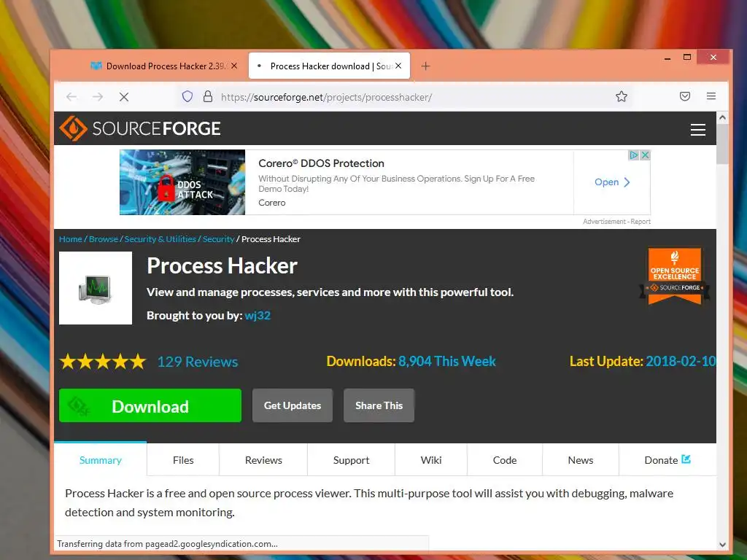Click the padlock site security icon
The height and width of the screenshot is (560, 747).
[208, 97]
